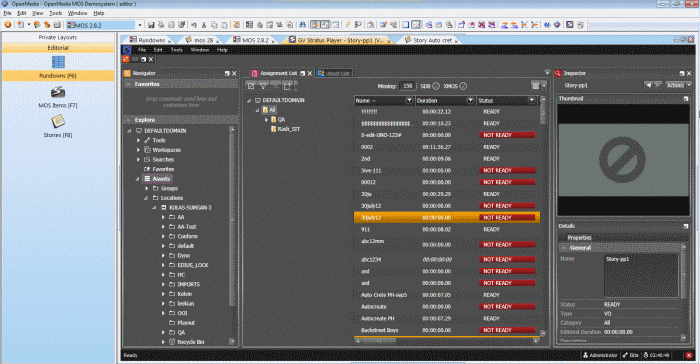Open the MOS 2.8.2 combo box dropdown
The width and height of the screenshot is (700, 364).
pos(140,25)
